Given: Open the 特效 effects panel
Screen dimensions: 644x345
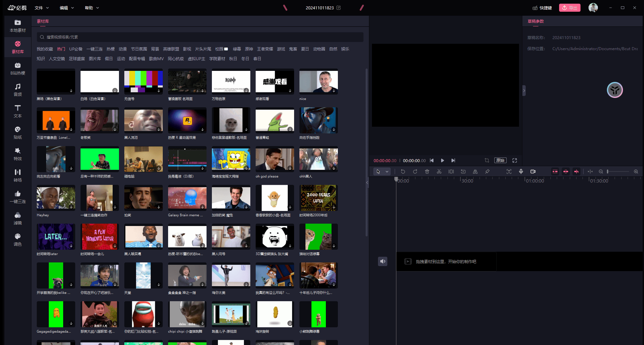Looking at the screenshot, I should click(x=18, y=154).
